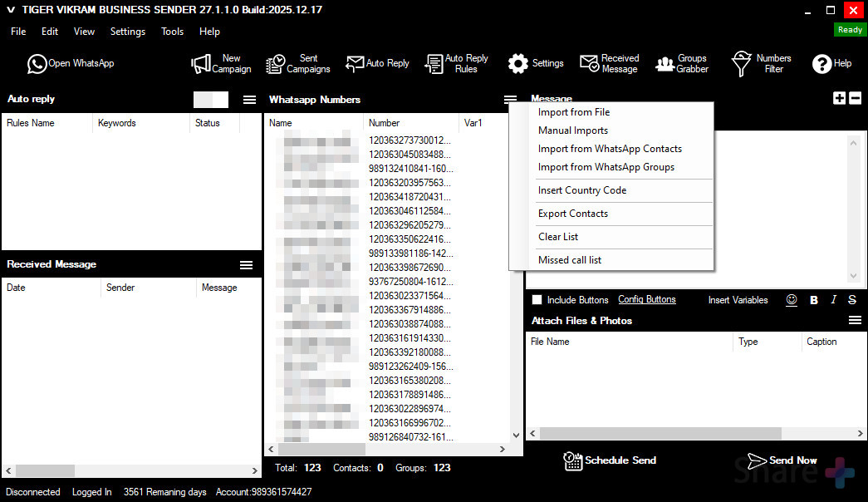Add a message with plus icon
Viewport: 868px width, 502px height.
tap(839, 98)
